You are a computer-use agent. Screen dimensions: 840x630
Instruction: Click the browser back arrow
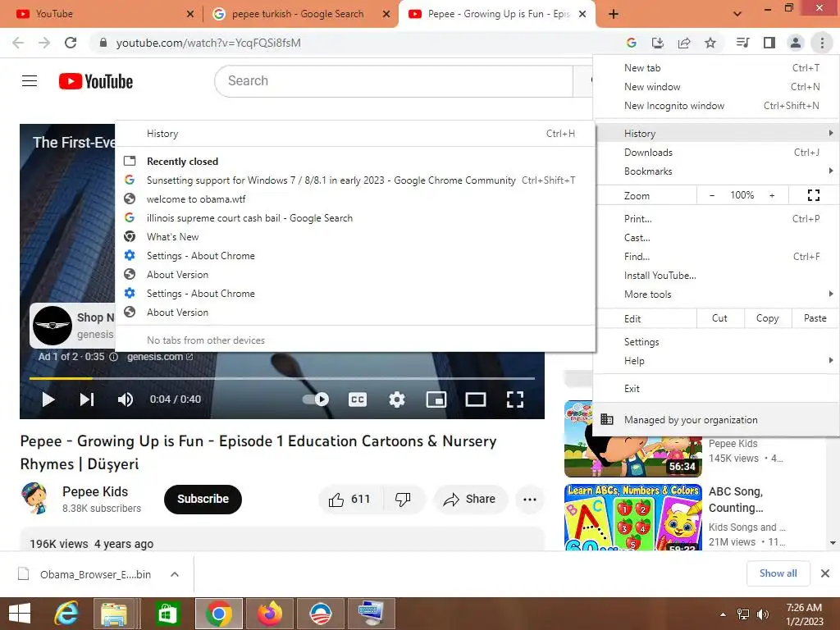click(x=18, y=43)
